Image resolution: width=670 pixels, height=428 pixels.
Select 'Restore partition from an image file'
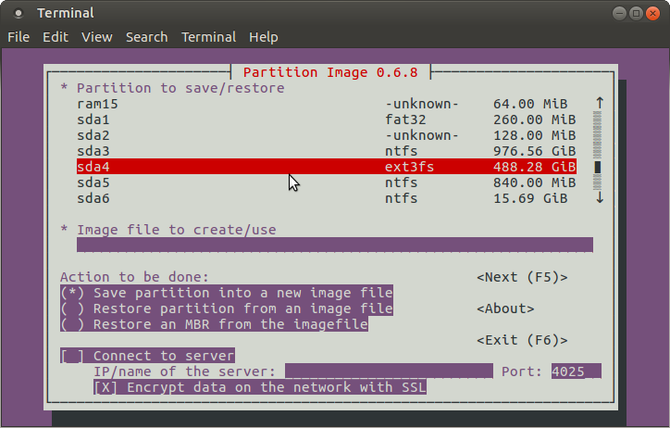[x=226, y=309]
